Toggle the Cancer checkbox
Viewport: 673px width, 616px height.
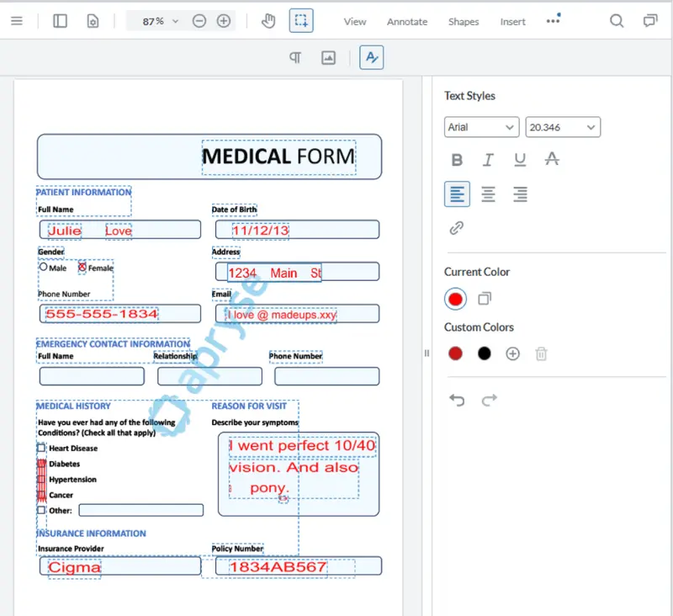[41, 495]
